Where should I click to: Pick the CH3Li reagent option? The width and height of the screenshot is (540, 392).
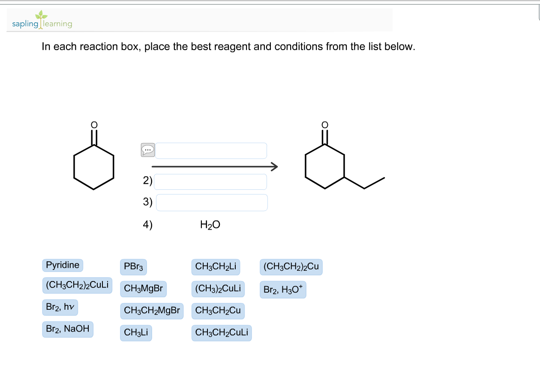(135, 332)
